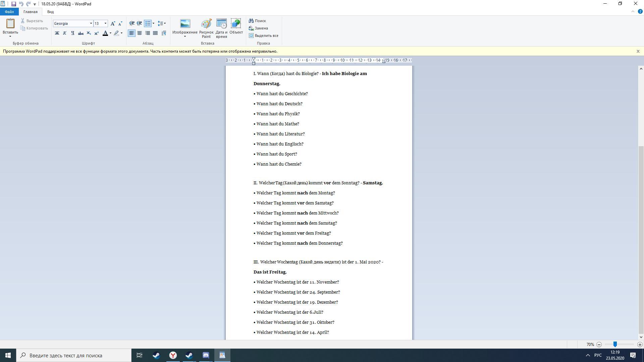
Task: Click the Вставить paste clipboard icon
Action: click(x=10, y=24)
